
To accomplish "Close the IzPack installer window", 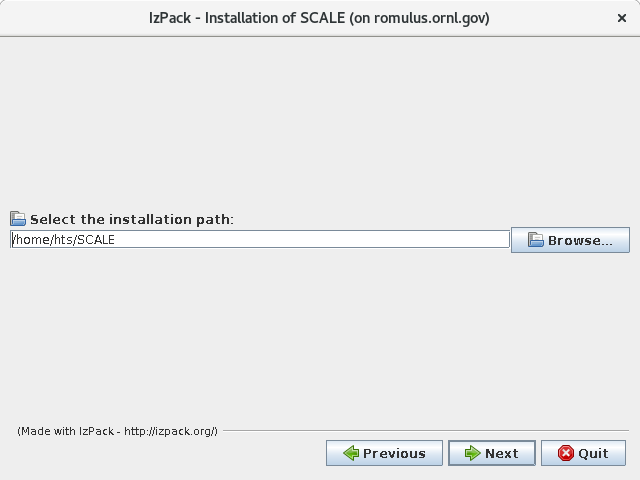I will (x=621, y=18).
